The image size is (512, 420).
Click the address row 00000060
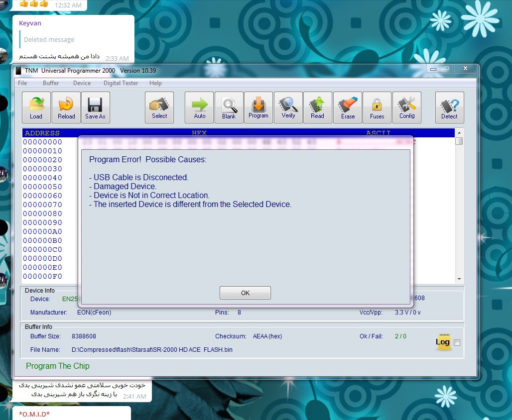click(x=42, y=196)
